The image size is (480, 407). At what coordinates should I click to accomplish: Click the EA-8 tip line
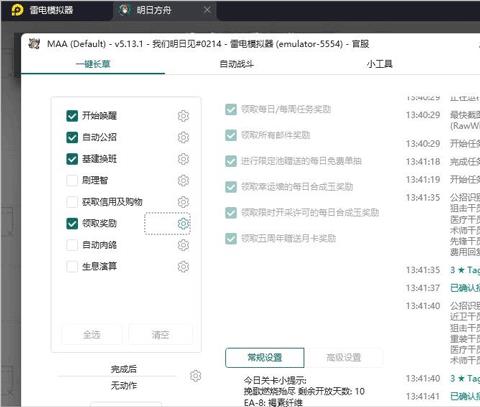tap(273, 402)
